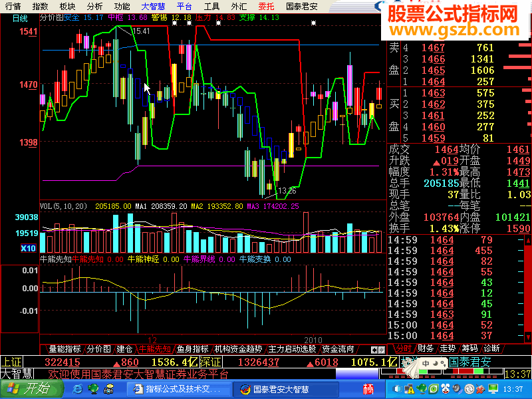Viewport: 532px width, 399px height.
Task: Open the 工具 menu
Action: coord(211,6)
